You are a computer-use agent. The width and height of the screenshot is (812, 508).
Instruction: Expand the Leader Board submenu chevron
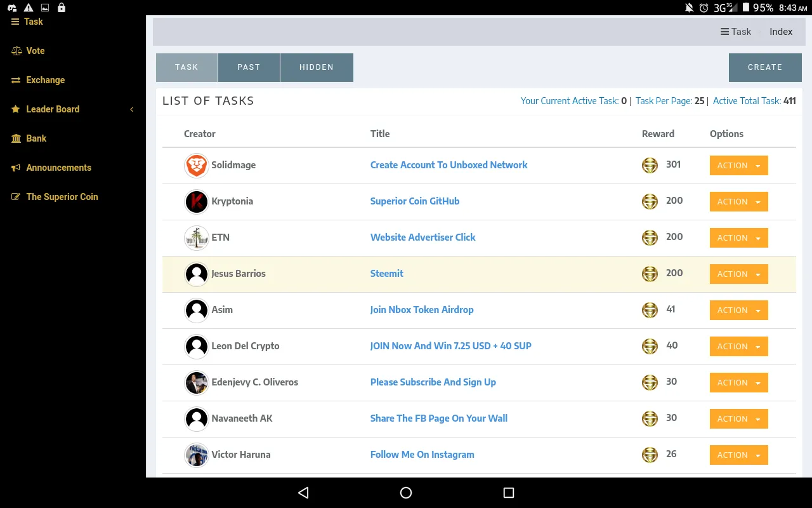pos(132,109)
